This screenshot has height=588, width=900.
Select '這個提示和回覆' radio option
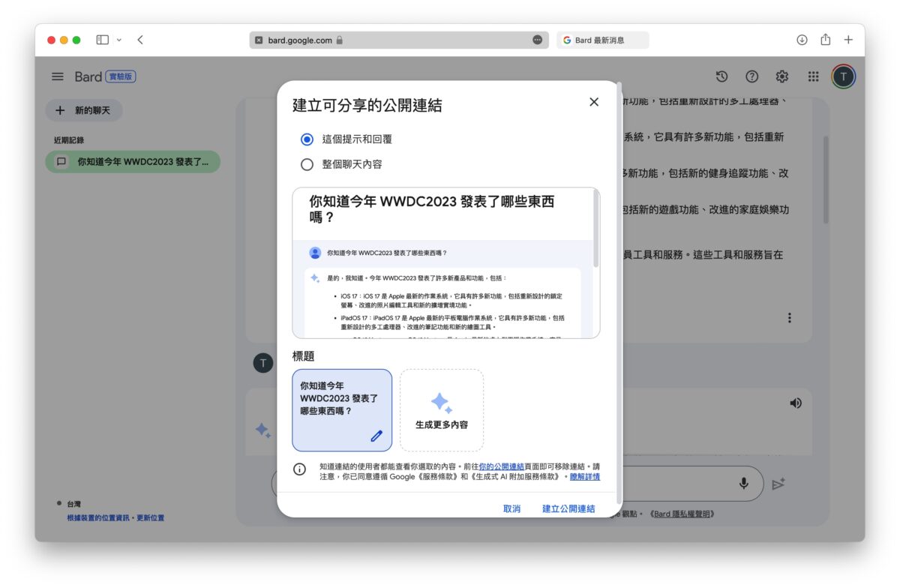[x=307, y=139]
